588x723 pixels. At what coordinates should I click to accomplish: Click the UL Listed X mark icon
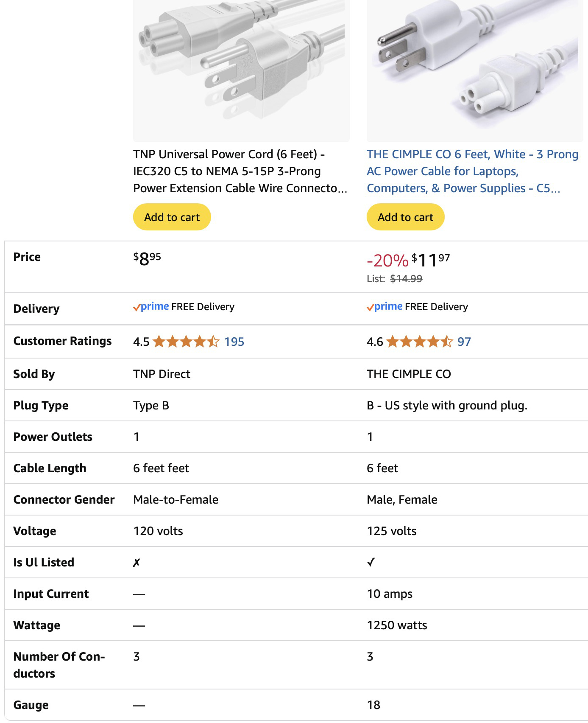tap(137, 563)
